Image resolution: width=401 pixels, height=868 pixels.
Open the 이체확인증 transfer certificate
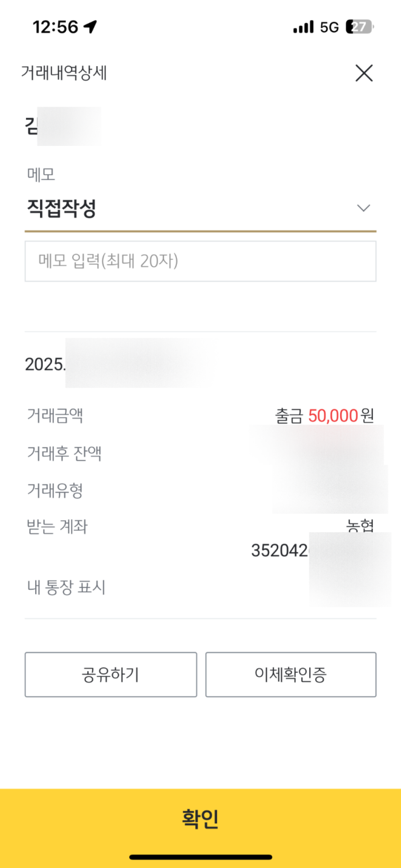[x=291, y=674]
